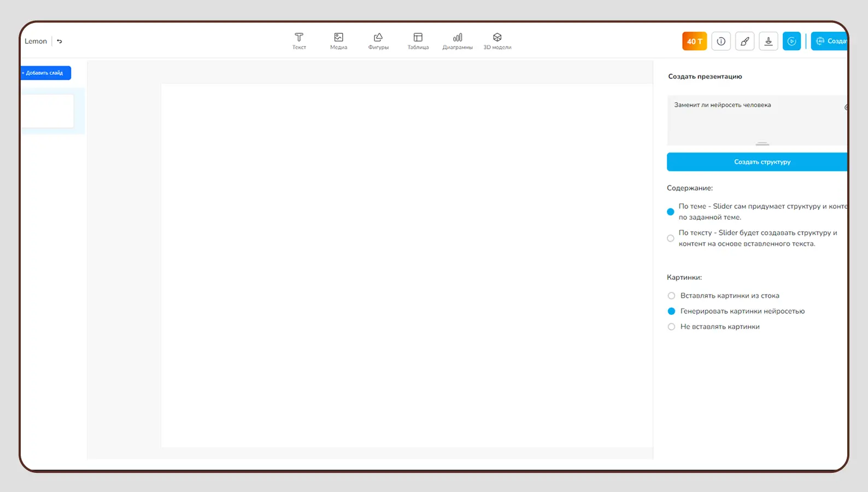Select 'Не вставлять картинки' option
The height and width of the screenshot is (492, 868).
point(672,327)
